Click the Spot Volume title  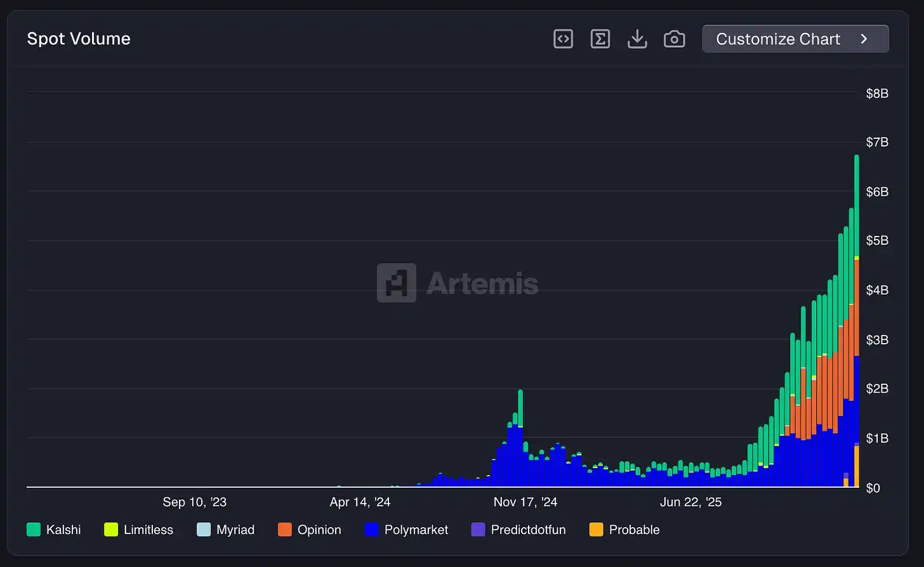78,39
